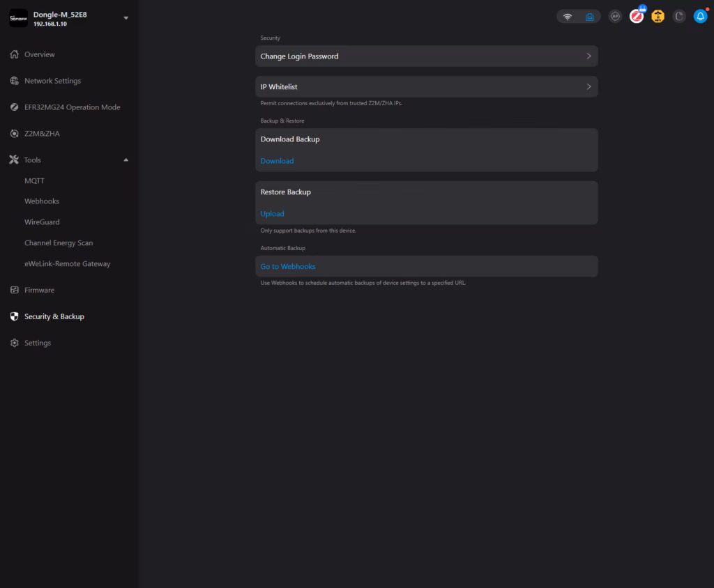Go to Overview in sidebar
Screen dimensions: 714x588
coord(39,54)
